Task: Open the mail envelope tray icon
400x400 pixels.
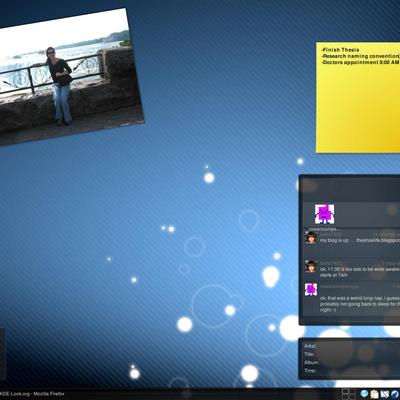Action: [x=384, y=394]
